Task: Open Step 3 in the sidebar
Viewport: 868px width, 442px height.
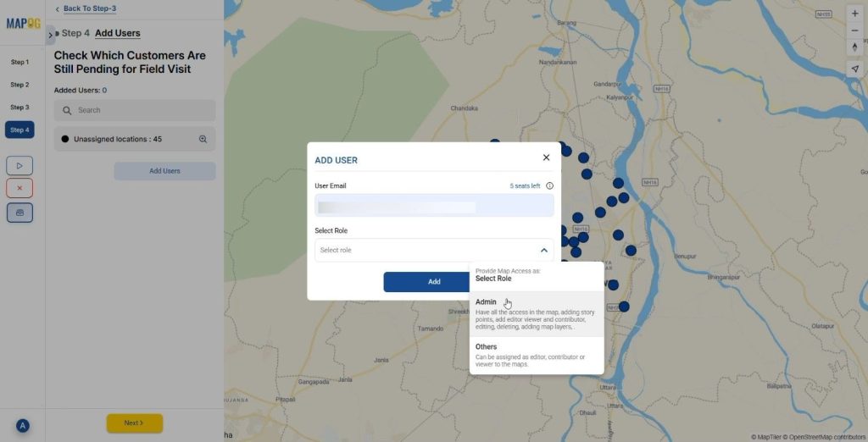Action: pos(19,108)
